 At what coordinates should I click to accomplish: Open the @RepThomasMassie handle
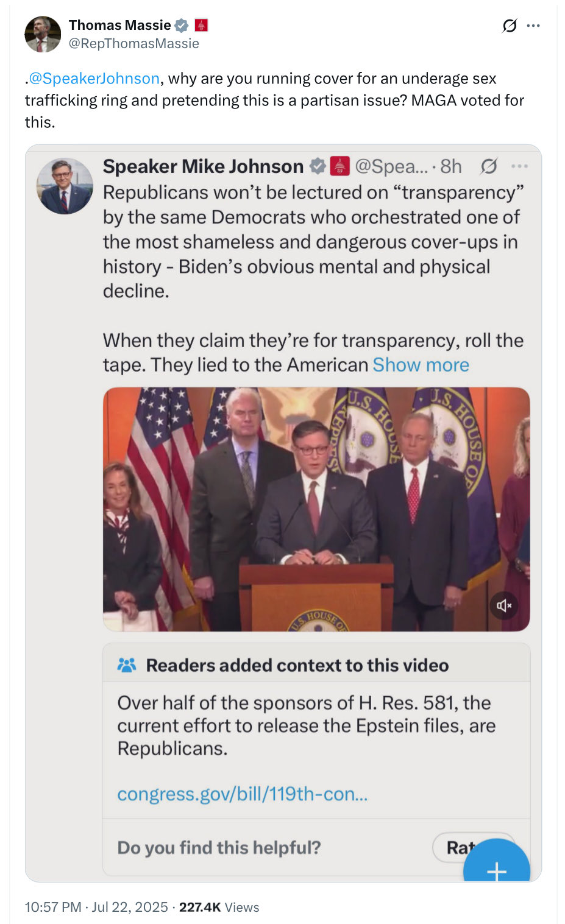coord(133,44)
